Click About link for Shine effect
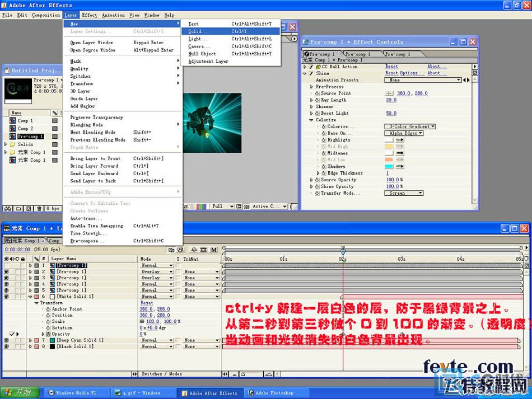Screen dimensions: 532x399 [x=437, y=73]
